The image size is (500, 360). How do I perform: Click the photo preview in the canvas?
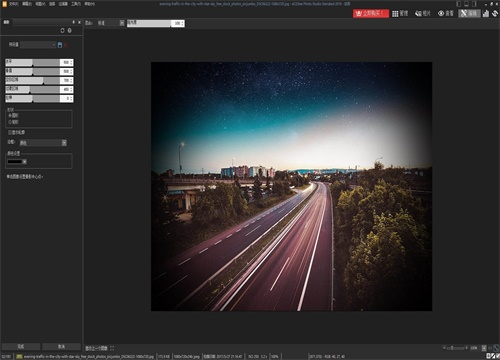tap(291, 186)
